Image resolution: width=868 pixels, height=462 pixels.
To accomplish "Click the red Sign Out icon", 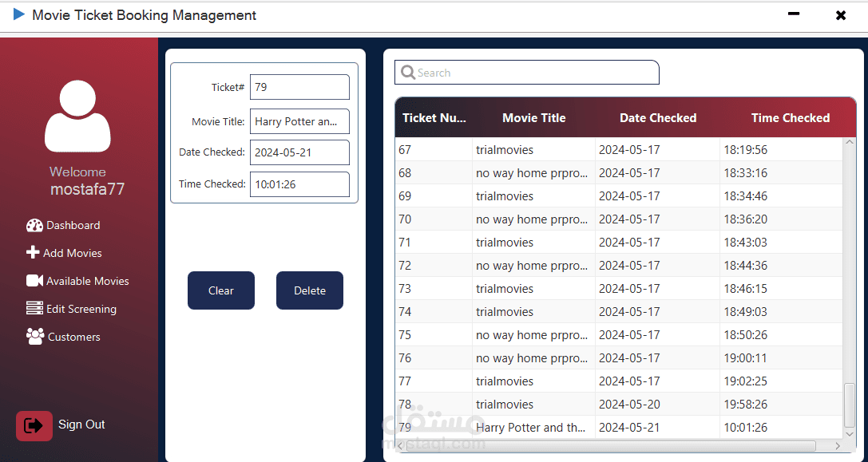I will 34,425.
